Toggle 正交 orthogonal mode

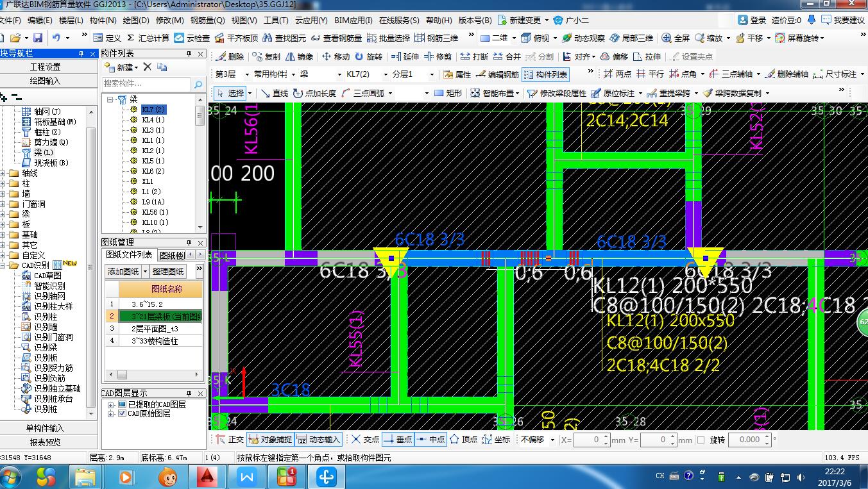click(x=230, y=440)
